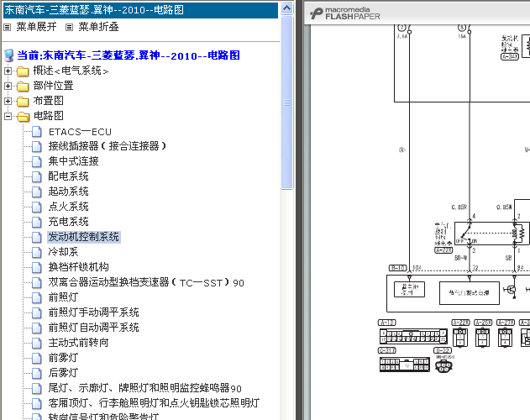
Task: Open the 前照灯自动调平系统 diagram
Action: [93, 328]
